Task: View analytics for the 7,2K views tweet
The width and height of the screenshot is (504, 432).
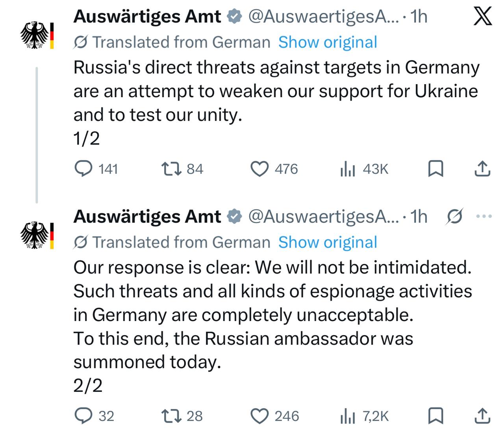Action: click(x=348, y=416)
